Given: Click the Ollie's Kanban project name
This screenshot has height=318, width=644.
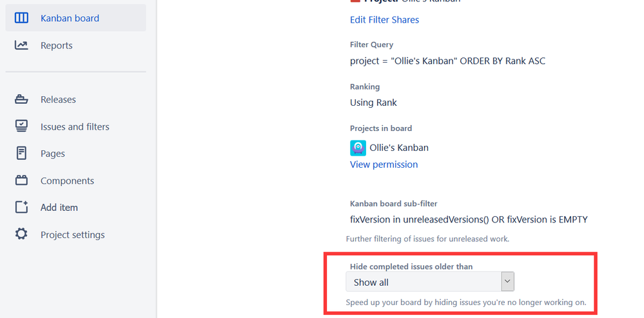Looking at the screenshot, I should (x=399, y=148).
